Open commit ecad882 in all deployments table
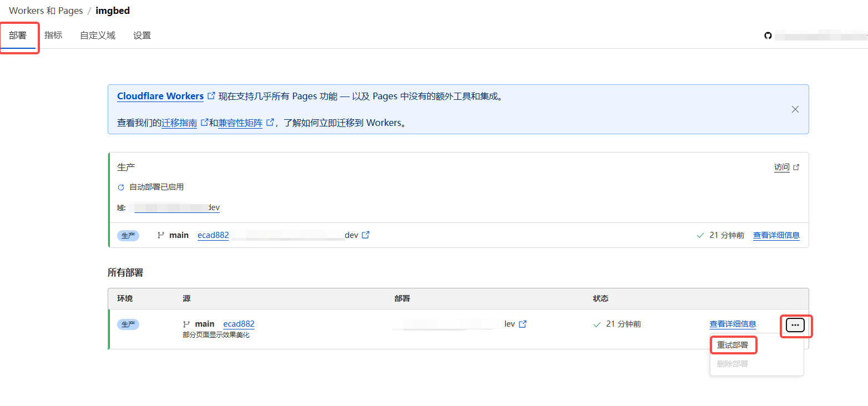This screenshot has height=406, width=868. [239, 324]
